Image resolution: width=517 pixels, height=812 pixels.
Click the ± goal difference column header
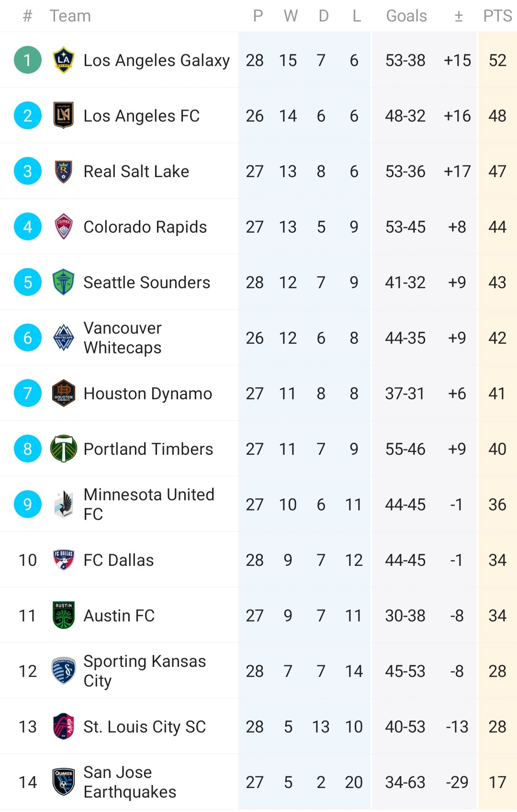pyautogui.click(x=458, y=16)
